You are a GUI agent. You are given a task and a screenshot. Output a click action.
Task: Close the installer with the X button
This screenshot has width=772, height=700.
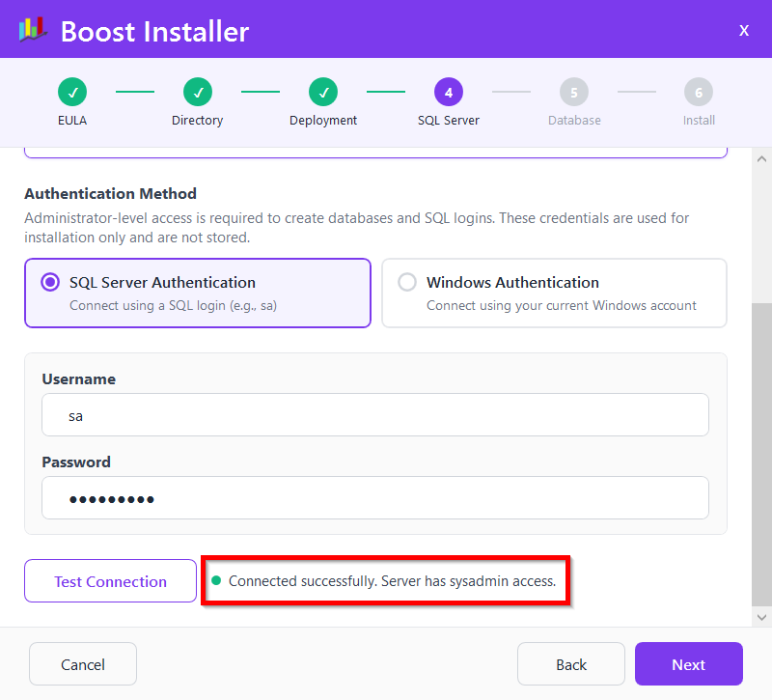coord(743,31)
